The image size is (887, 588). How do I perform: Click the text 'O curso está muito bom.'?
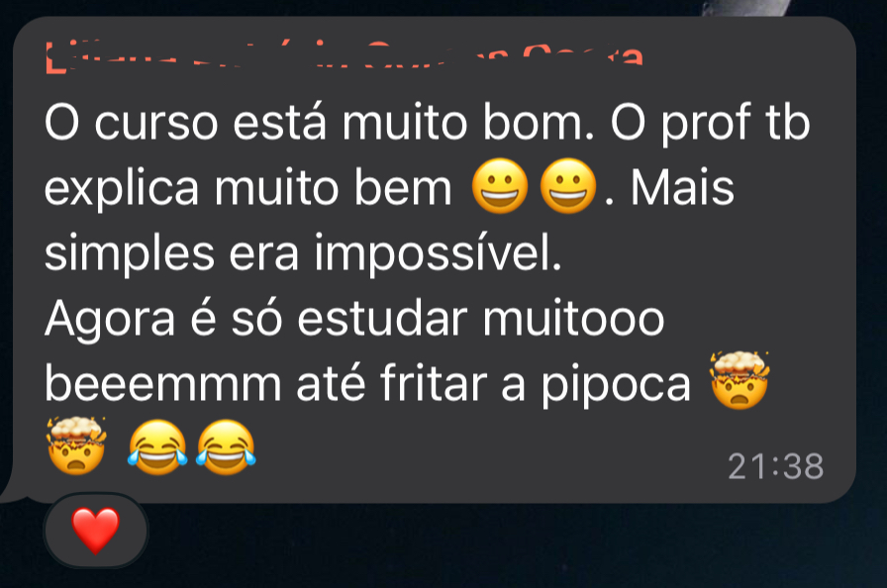click(x=320, y=123)
